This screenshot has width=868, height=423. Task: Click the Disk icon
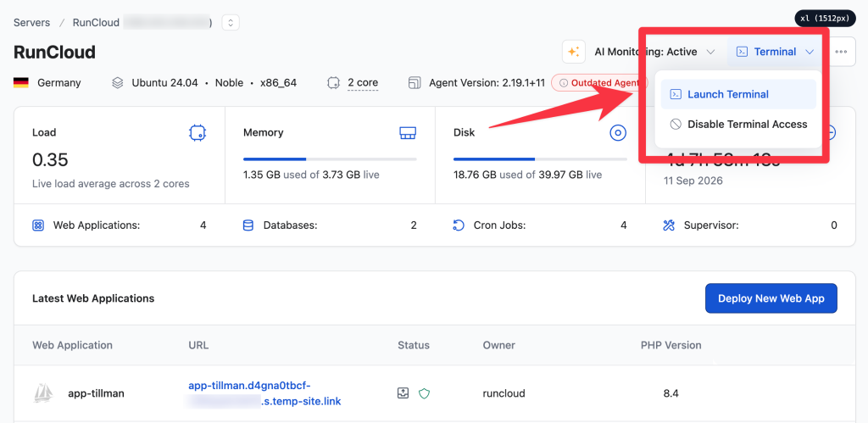[x=618, y=132]
